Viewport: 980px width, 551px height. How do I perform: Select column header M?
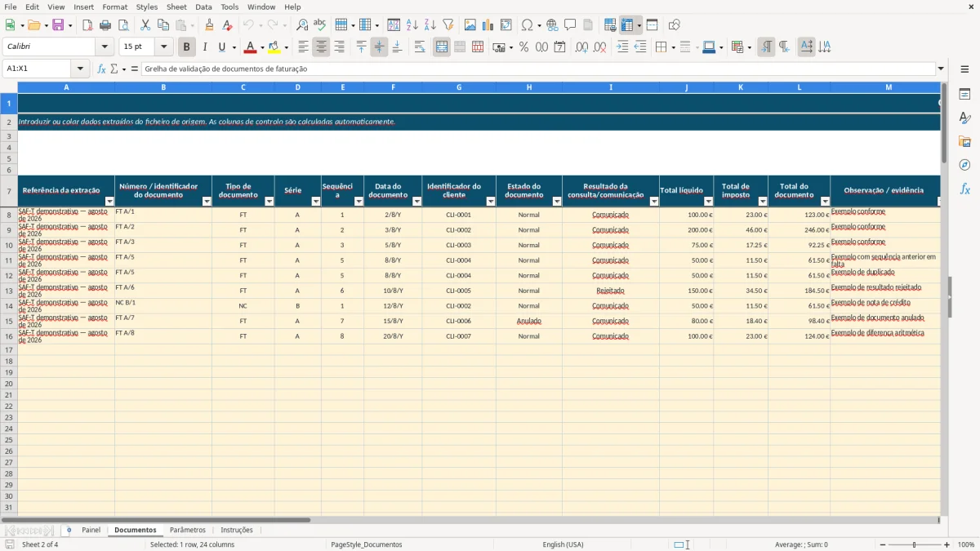tap(888, 87)
